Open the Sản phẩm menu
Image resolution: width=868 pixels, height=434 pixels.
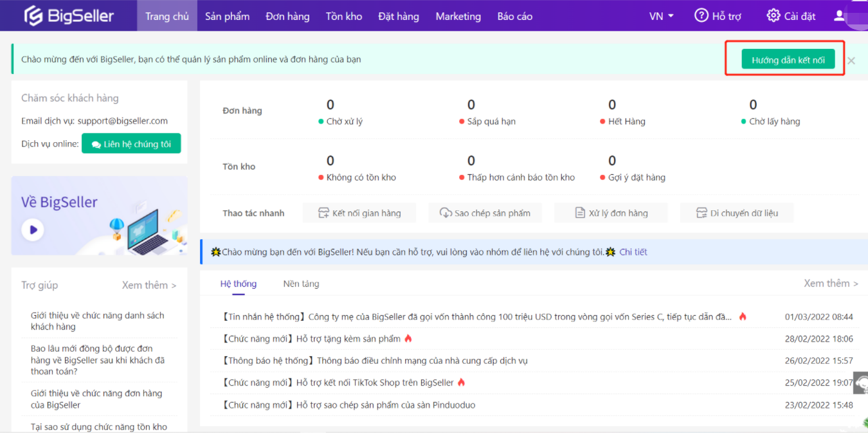[x=227, y=16]
